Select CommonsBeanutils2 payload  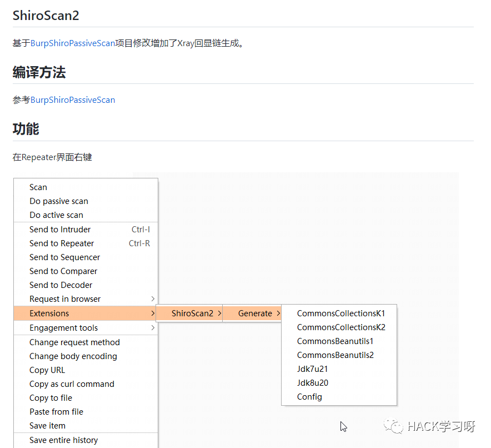[x=339, y=355]
